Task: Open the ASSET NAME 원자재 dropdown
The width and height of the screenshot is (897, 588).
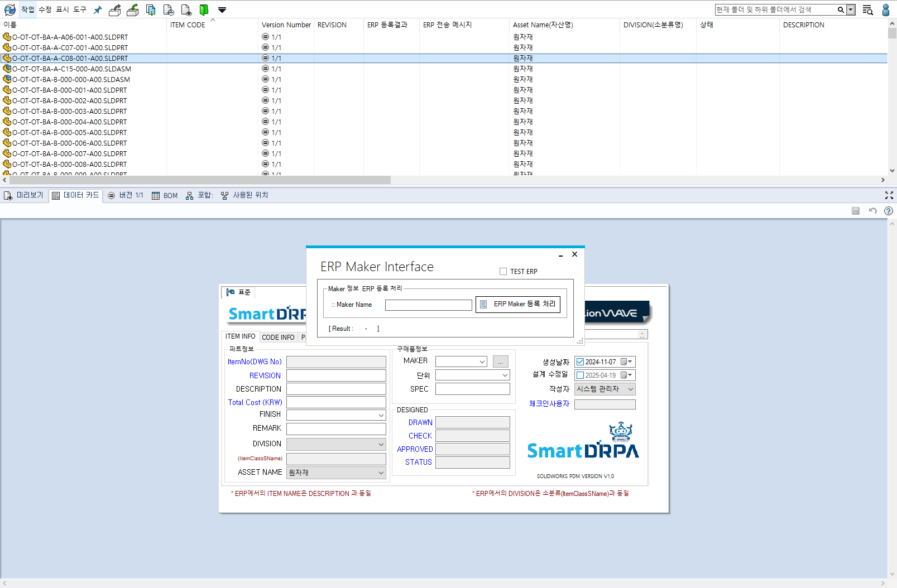Action: click(336, 473)
